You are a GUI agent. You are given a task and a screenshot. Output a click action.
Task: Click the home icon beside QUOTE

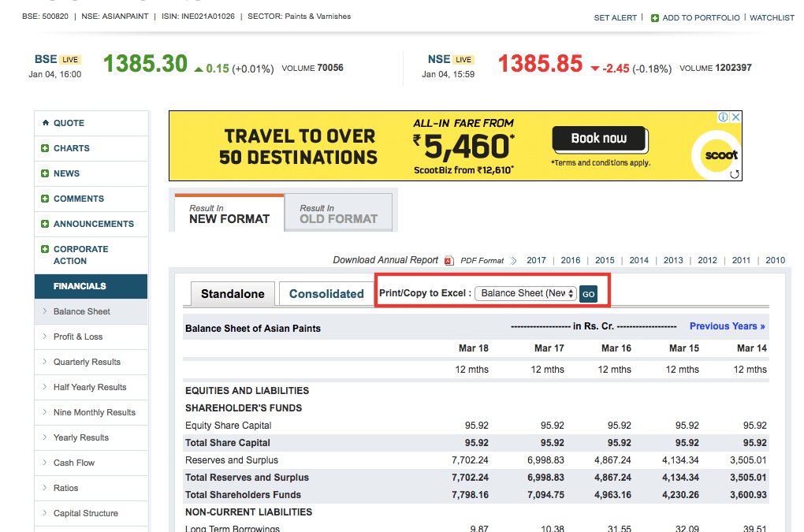[46, 122]
